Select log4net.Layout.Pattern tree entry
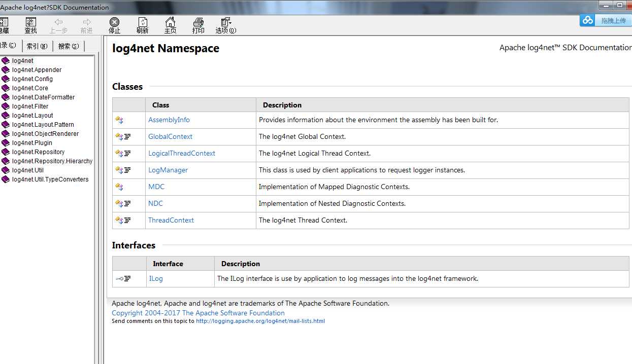Image resolution: width=632 pixels, height=364 pixels. pyautogui.click(x=43, y=125)
